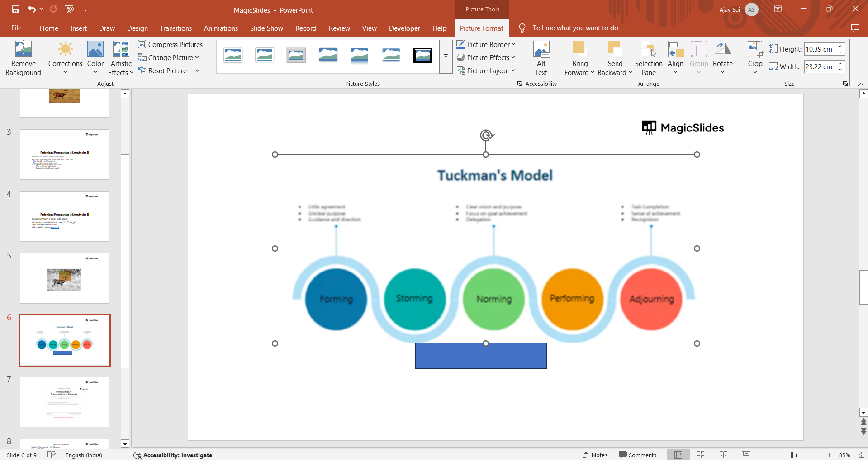Screen dimensions: 868x460
Task: Collapse the ribbon with the arrow
Action: [860, 84]
